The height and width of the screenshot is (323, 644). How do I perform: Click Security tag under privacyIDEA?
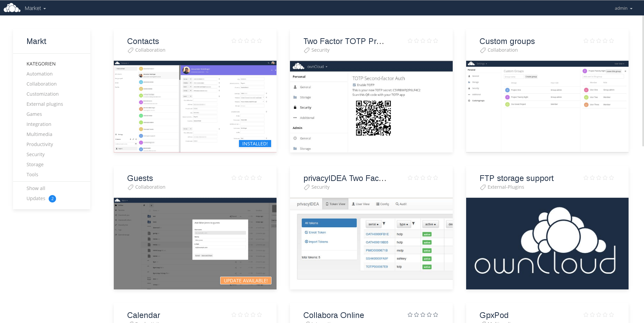320,187
